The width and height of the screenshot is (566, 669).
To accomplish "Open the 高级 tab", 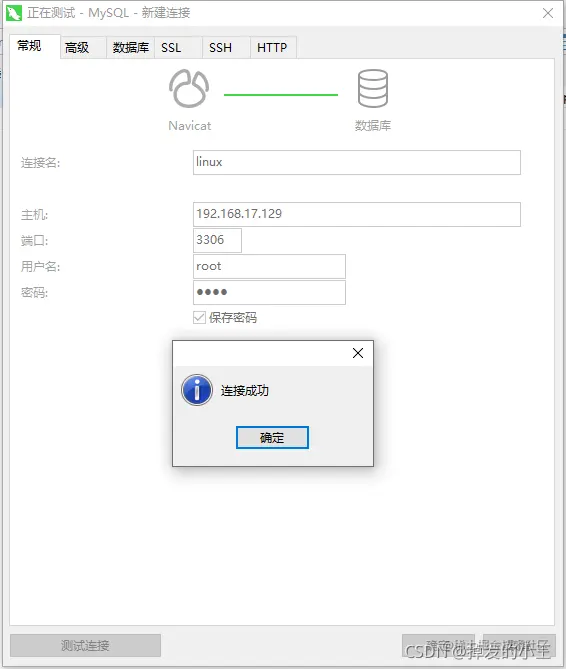I will (83, 47).
